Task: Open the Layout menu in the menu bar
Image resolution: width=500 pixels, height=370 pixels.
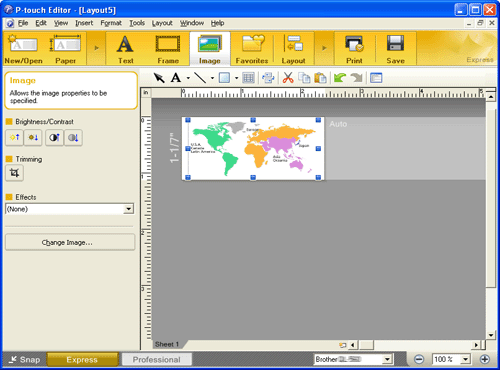Action: tap(162, 23)
